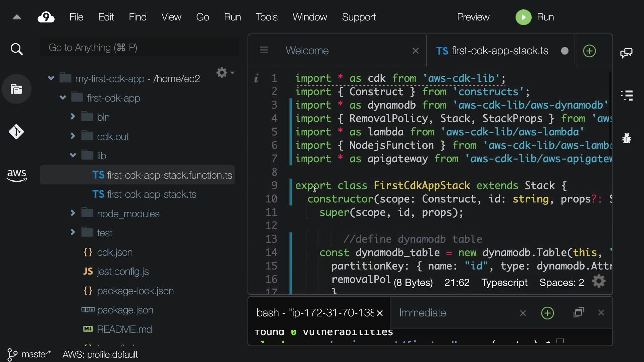The height and width of the screenshot is (362, 644).
Task: Open the Outline panel icon
Action: (x=627, y=96)
